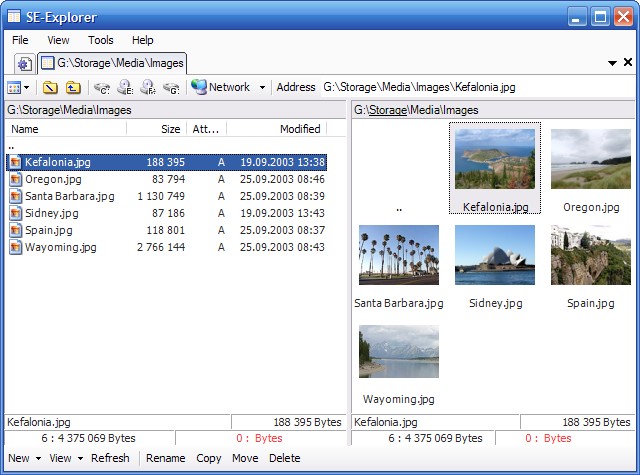Click the SE-Explorer title bar icon
Viewport: 640px width, 475px height.
click(x=14, y=16)
